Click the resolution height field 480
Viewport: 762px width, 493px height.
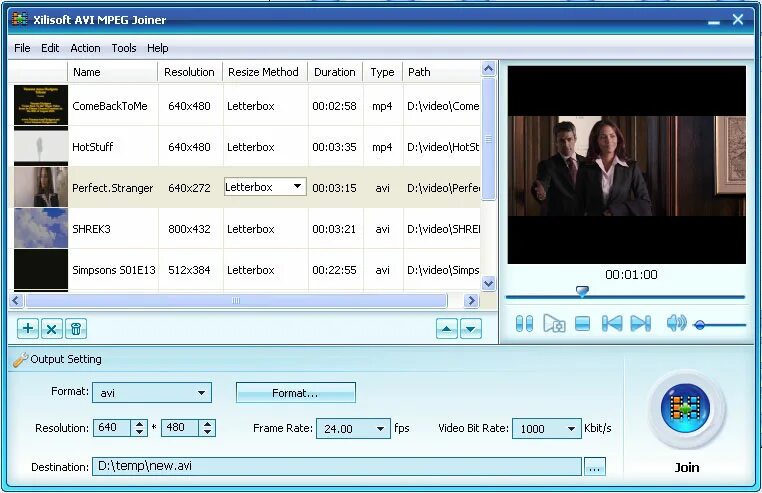pos(180,428)
